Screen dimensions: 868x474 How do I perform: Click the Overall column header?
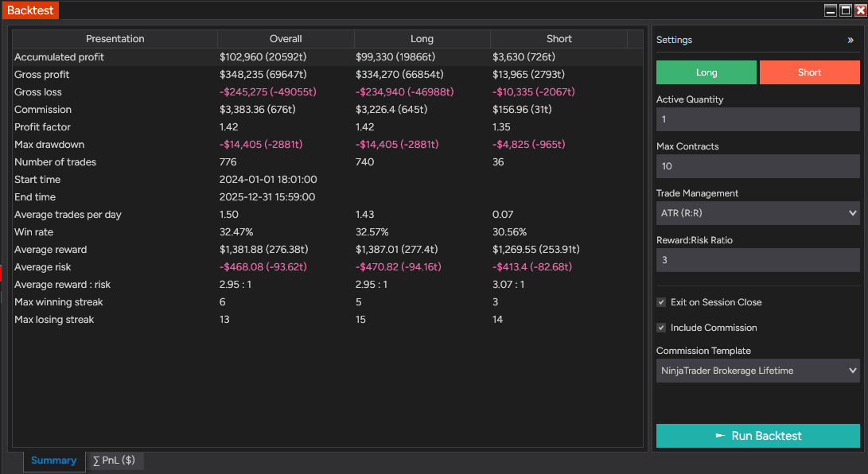point(286,39)
